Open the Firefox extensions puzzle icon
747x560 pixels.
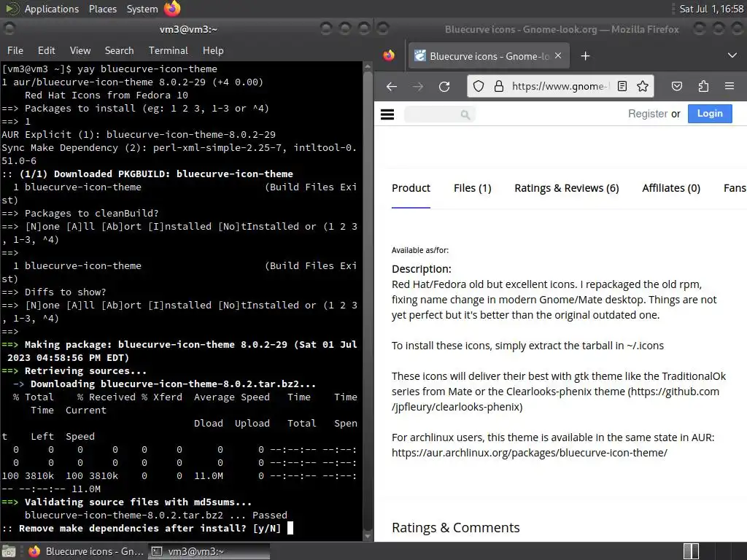tap(703, 86)
